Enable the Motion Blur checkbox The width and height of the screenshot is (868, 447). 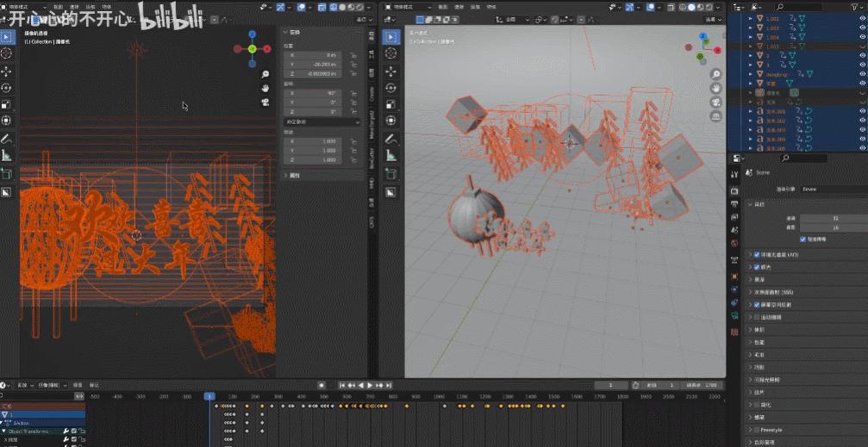click(x=757, y=317)
